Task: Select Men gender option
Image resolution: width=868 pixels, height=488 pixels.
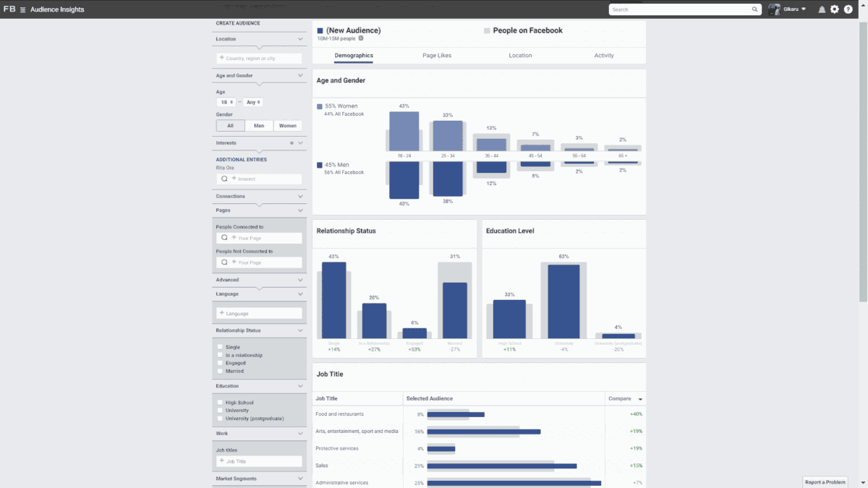Action: [259, 126]
